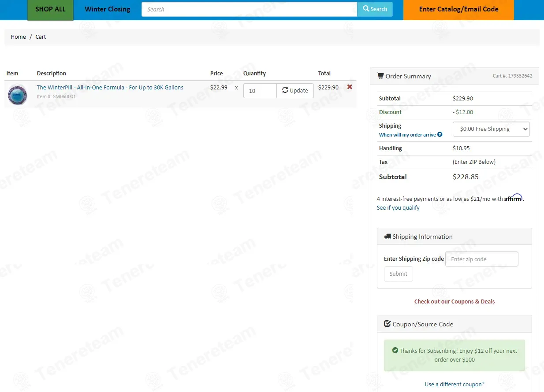Click the Affirm logo
The width and height of the screenshot is (544, 392).
(x=513, y=198)
